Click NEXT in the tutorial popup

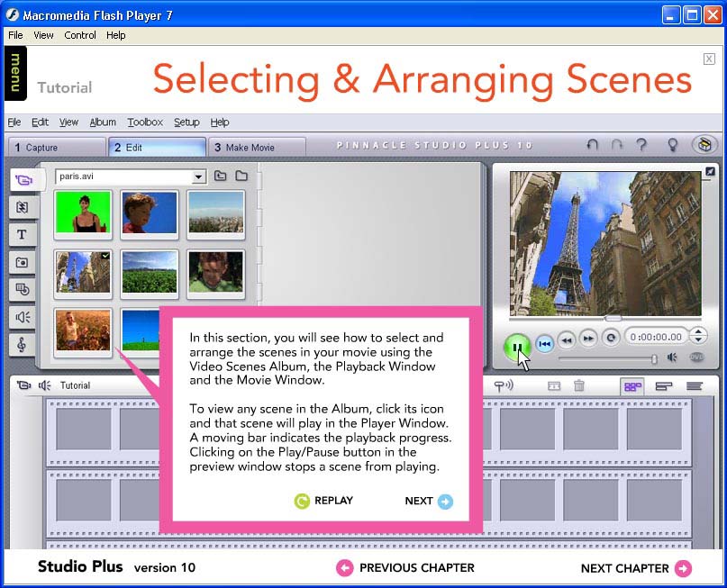pyautogui.click(x=429, y=502)
